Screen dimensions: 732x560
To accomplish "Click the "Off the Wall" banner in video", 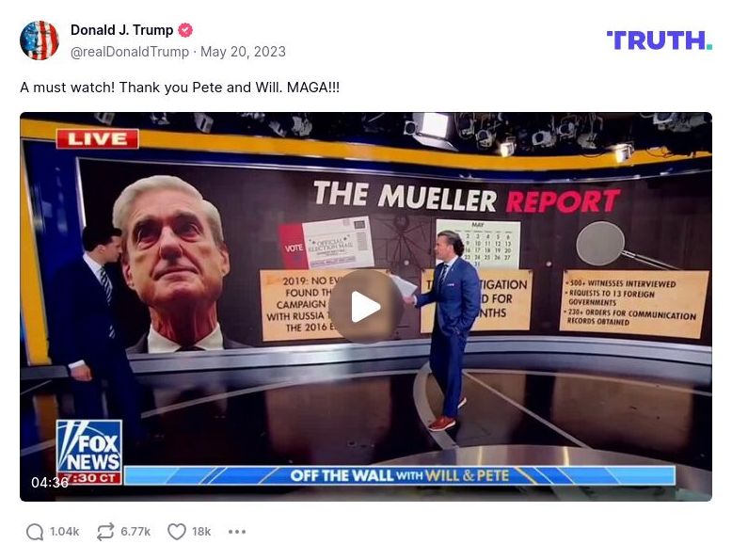I will [400, 475].
